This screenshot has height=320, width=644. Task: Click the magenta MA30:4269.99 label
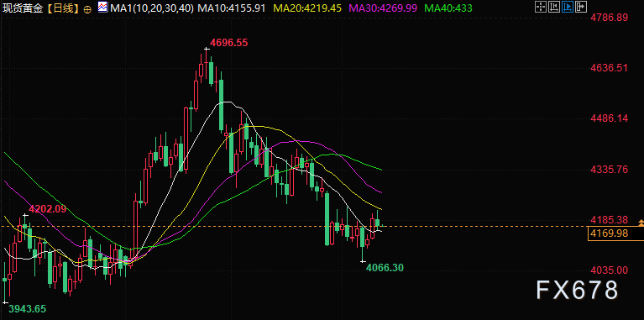pyautogui.click(x=383, y=8)
